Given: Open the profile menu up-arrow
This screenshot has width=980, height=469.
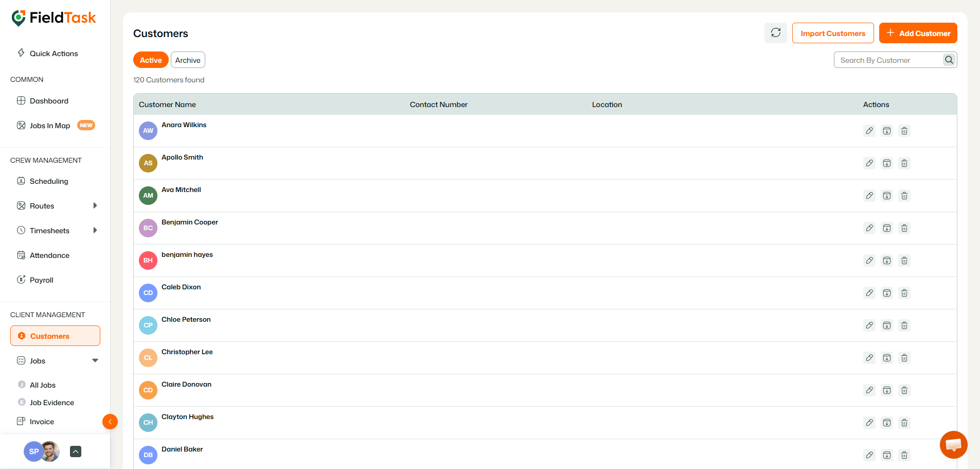Looking at the screenshot, I should click(x=76, y=451).
